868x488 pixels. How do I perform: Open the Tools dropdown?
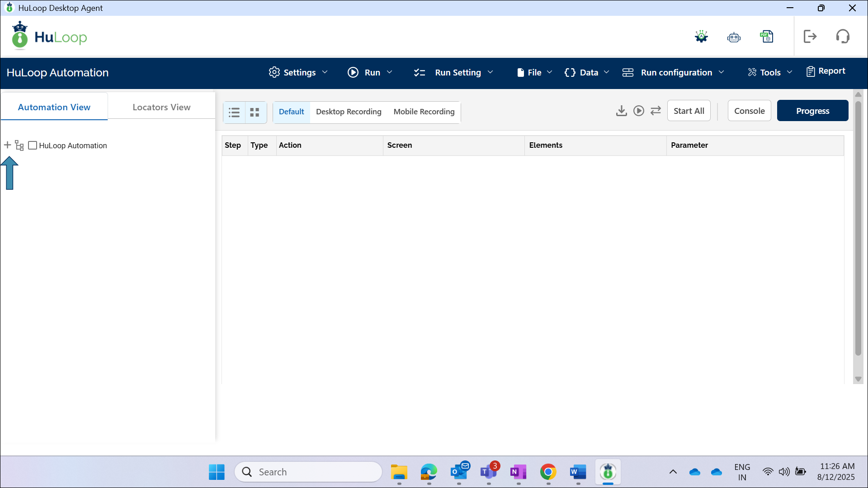tap(770, 72)
